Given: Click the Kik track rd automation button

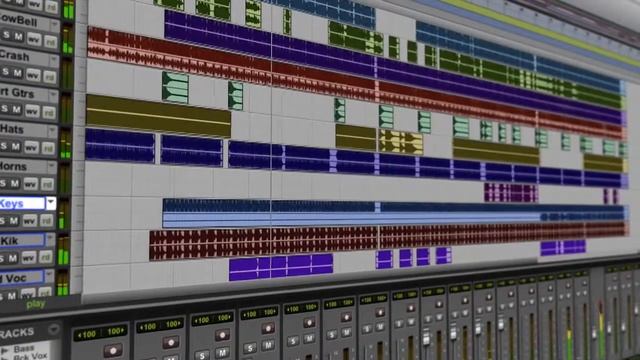Looking at the screenshot, I should pos(46,258).
